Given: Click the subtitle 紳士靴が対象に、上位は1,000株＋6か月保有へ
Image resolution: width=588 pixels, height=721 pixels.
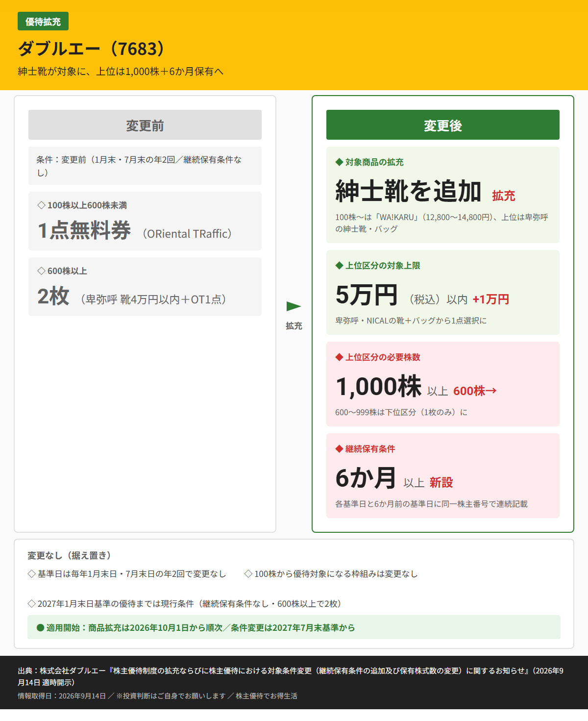Looking at the screenshot, I should 121,72.
